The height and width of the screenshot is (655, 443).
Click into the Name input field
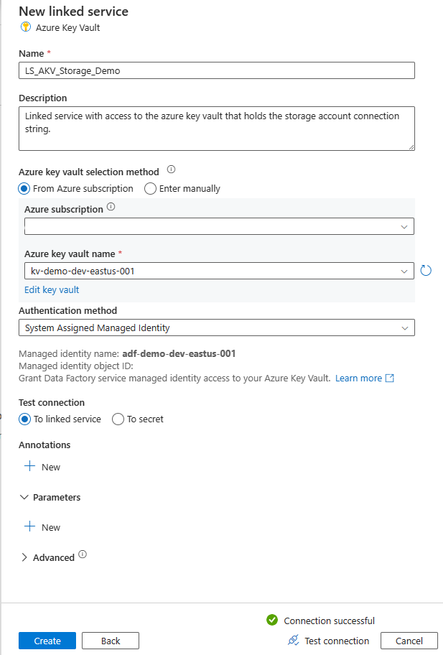[x=216, y=71]
